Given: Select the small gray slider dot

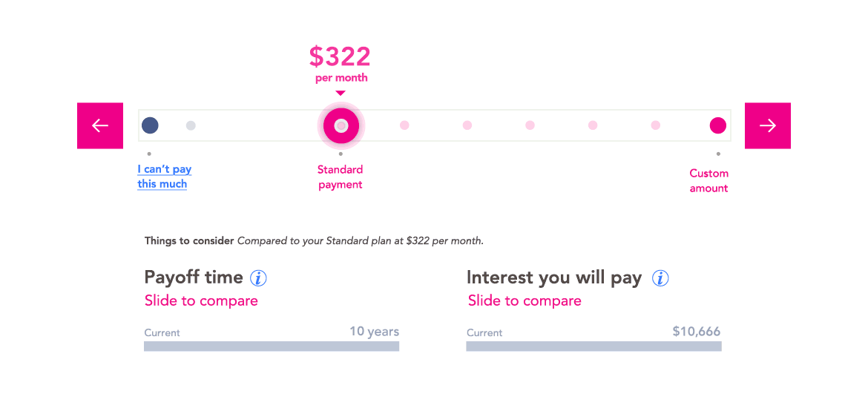Looking at the screenshot, I should (x=191, y=125).
